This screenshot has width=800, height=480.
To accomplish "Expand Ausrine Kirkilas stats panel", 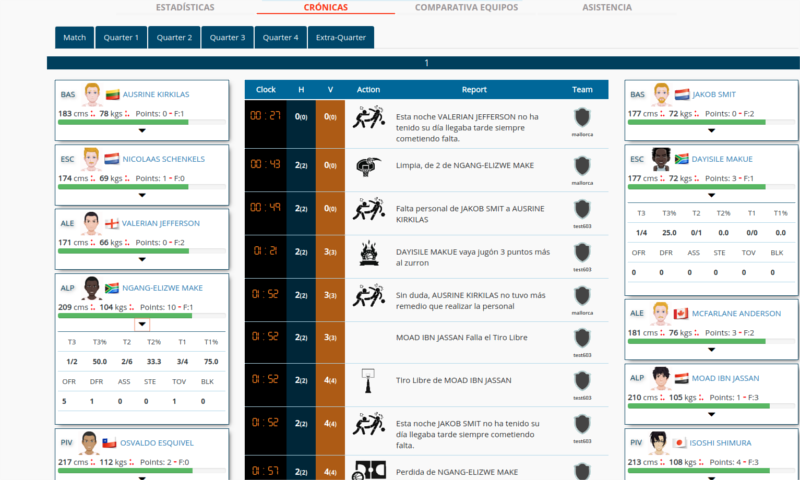I will (x=142, y=130).
